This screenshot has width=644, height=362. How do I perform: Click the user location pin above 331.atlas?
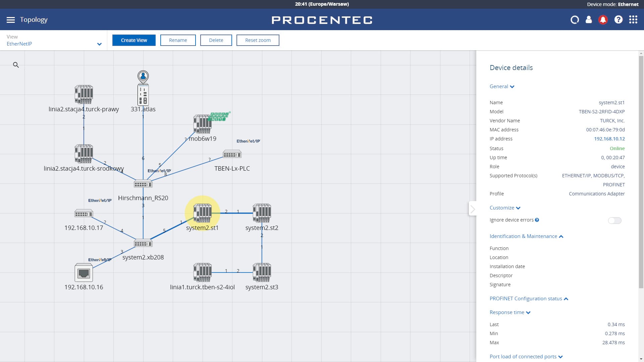click(x=143, y=77)
